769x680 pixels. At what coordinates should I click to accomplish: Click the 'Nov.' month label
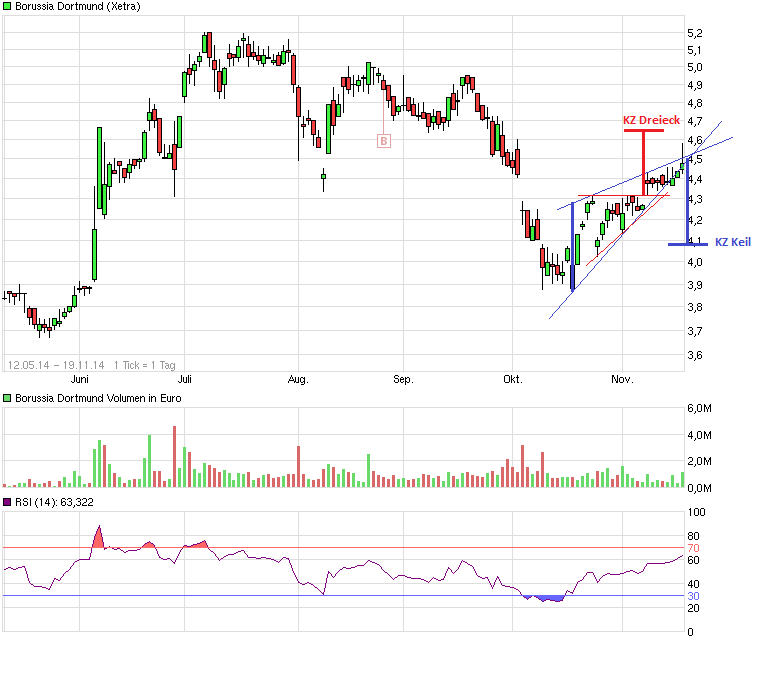622,379
